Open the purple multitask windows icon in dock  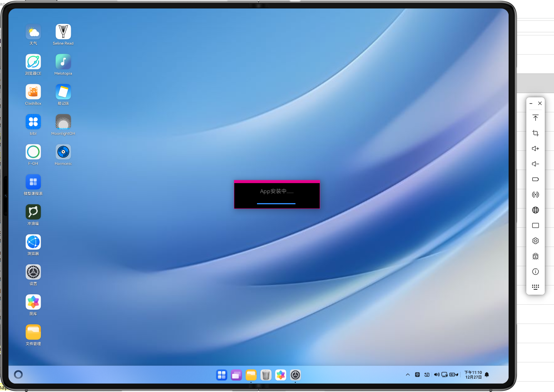(x=236, y=375)
